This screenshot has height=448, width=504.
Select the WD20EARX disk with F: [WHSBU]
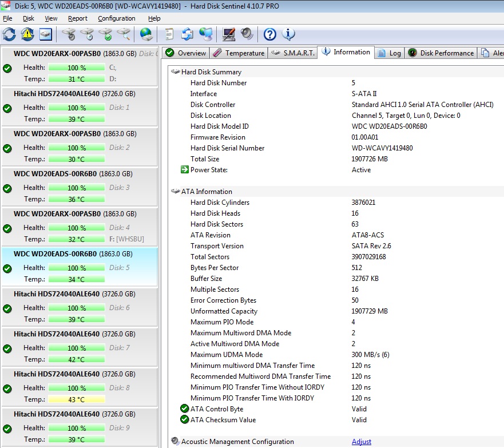80,227
